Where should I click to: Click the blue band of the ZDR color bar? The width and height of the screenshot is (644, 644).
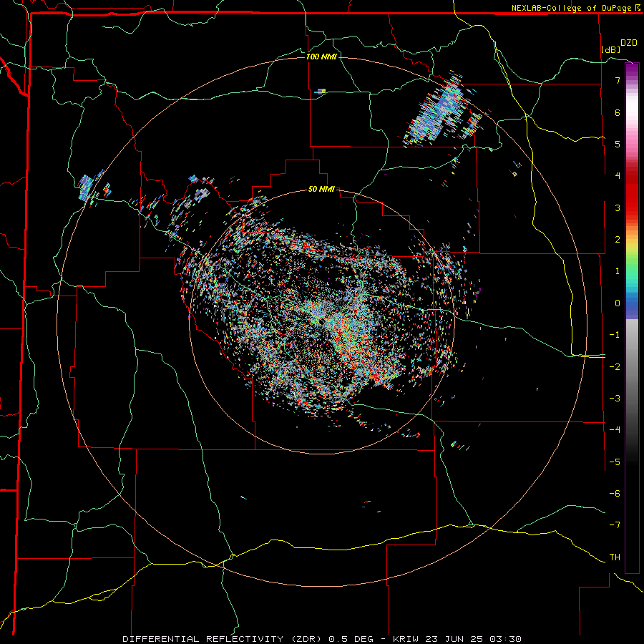[632, 305]
